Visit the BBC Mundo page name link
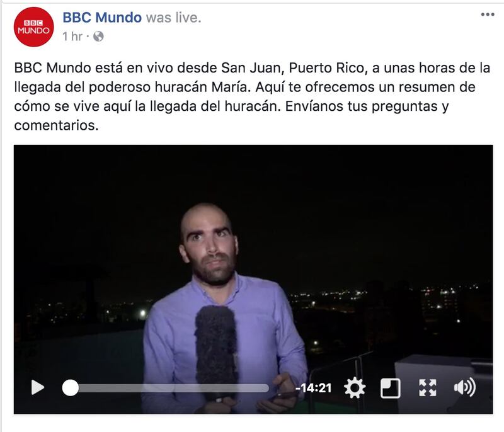Image resolution: width=504 pixels, height=432 pixels. coord(102,18)
